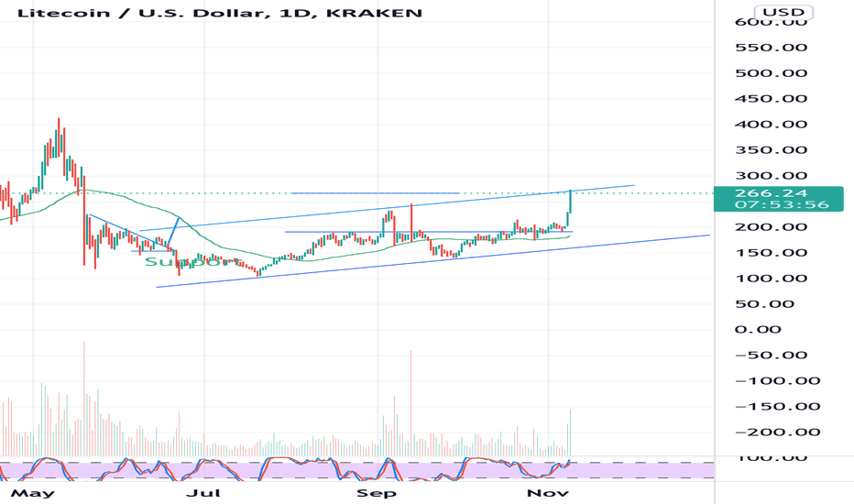The image size is (854, 504).
Task: Select the −200.00 price axis label
Action: click(x=777, y=433)
